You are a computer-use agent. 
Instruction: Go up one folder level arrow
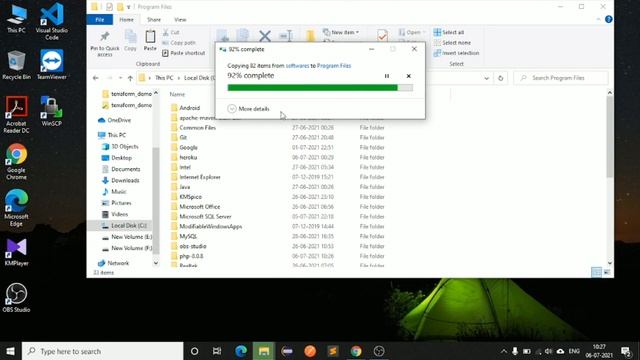[x=130, y=78]
